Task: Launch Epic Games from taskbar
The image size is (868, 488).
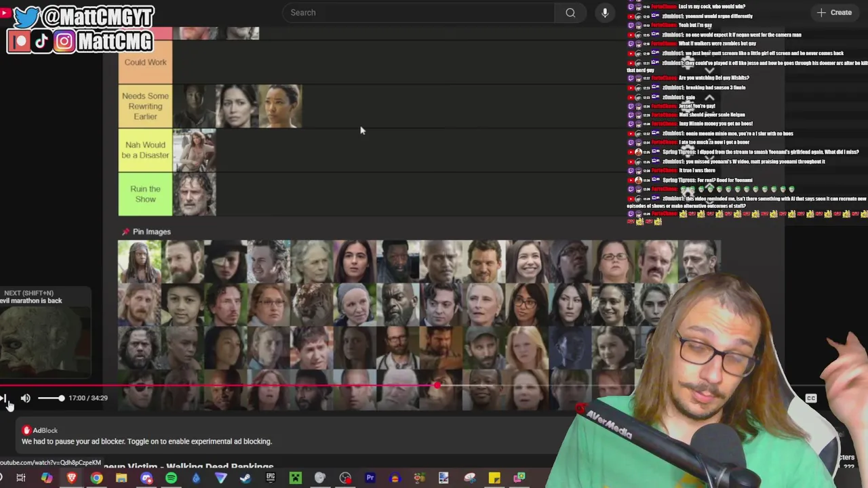Action: click(271, 478)
